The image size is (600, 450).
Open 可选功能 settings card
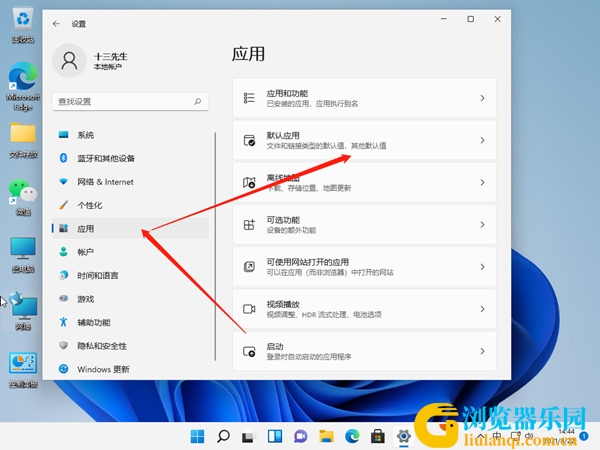(364, 225)
